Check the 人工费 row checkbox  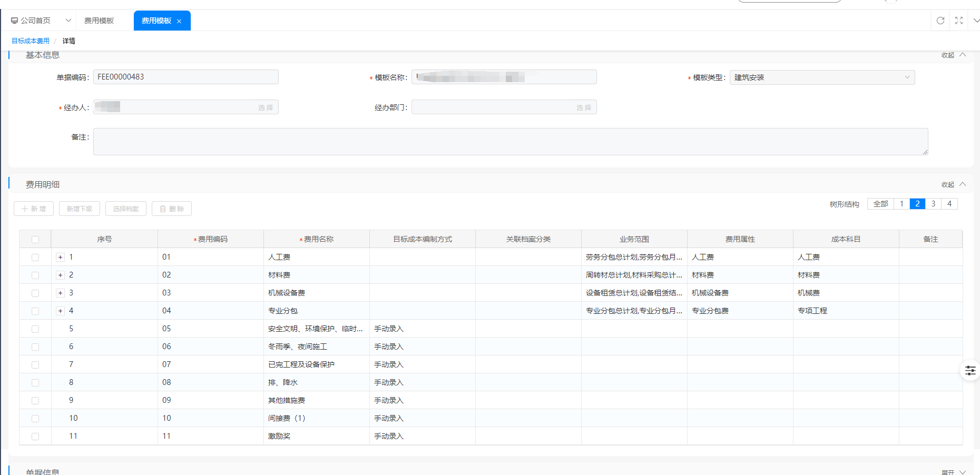(35, 258)
